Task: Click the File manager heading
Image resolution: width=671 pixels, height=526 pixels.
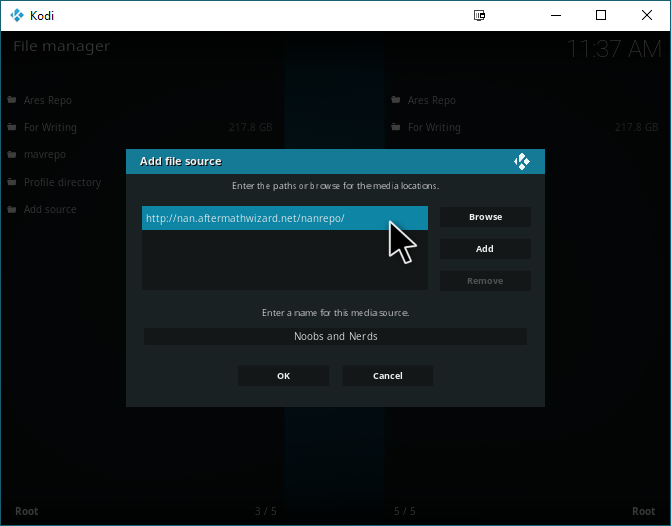Action: coord(62,46)
